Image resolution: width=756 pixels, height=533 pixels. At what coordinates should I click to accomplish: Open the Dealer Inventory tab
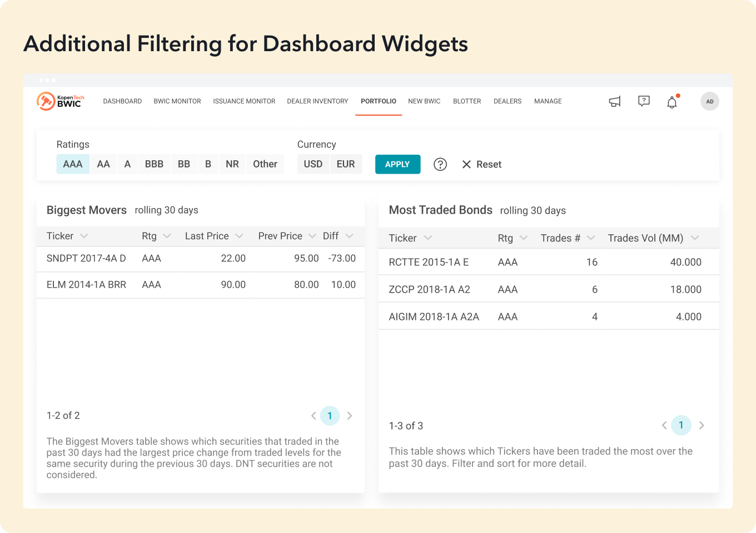click(x=317, y=101)
